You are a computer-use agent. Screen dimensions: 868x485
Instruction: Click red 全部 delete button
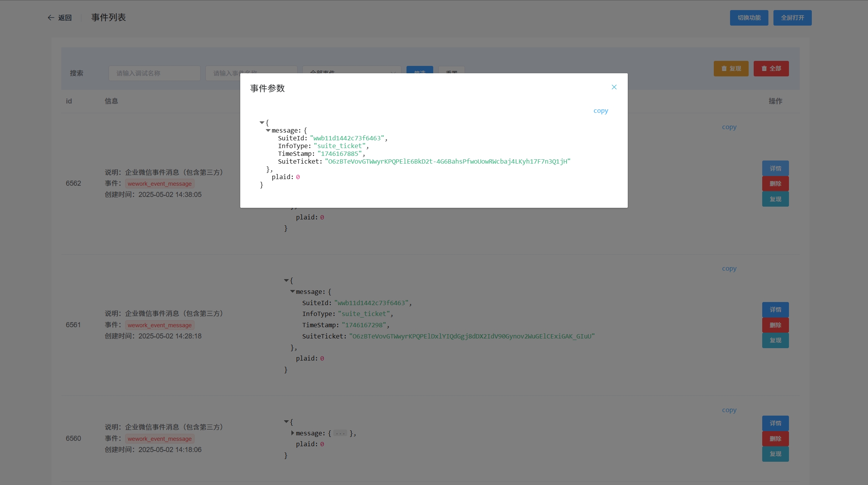click(771, 69)
